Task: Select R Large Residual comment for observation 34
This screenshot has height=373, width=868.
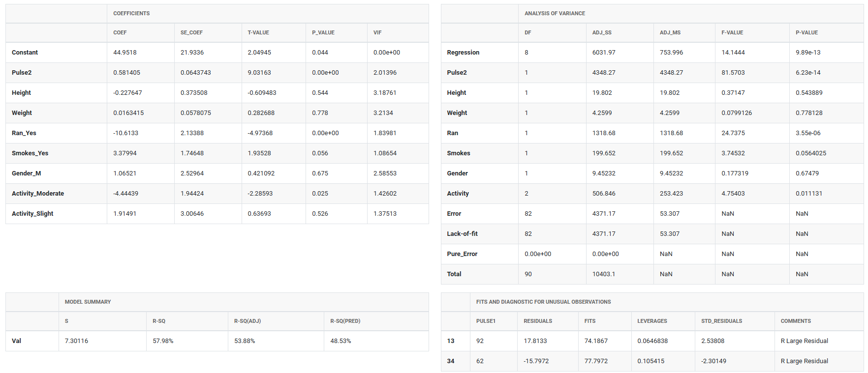Action: [804, 361]
